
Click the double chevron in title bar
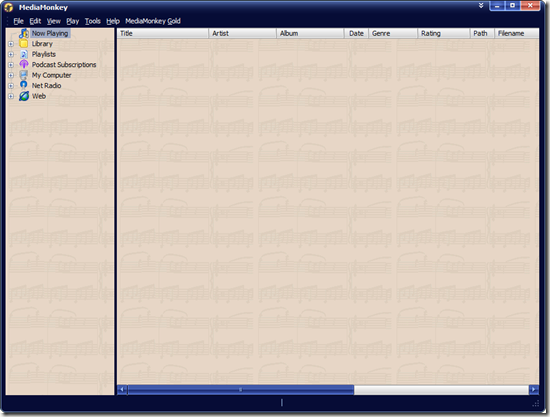[481, 5]
